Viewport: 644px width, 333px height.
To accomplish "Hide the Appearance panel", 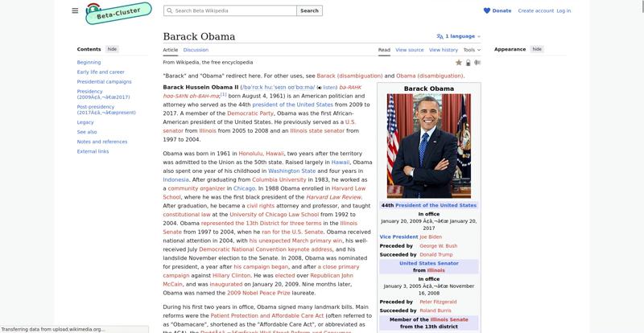I will click(537, 49).
